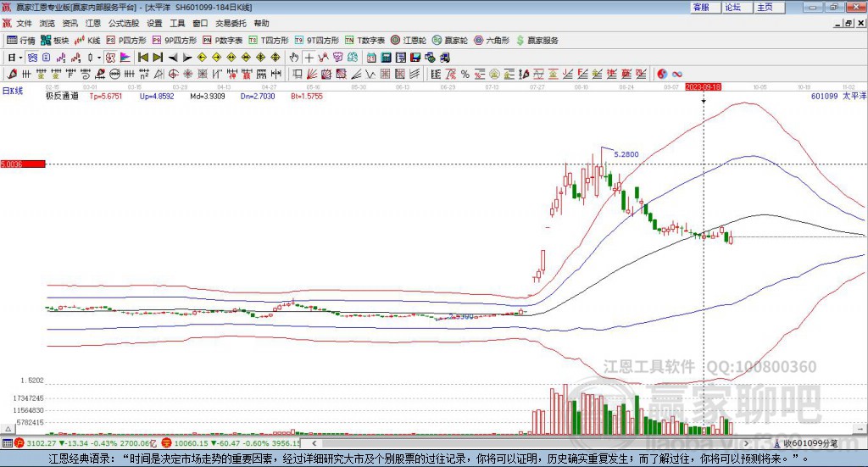
Task: Jump to first bar with skip-start arrow
Action: pos(142,58)
